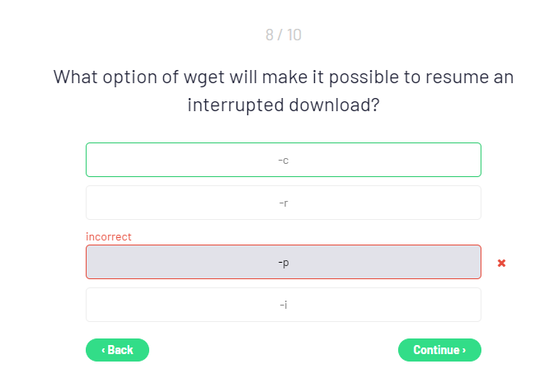535x392 pixels.
Task: Click the red X incorrect icon
Action: [501, 263]
